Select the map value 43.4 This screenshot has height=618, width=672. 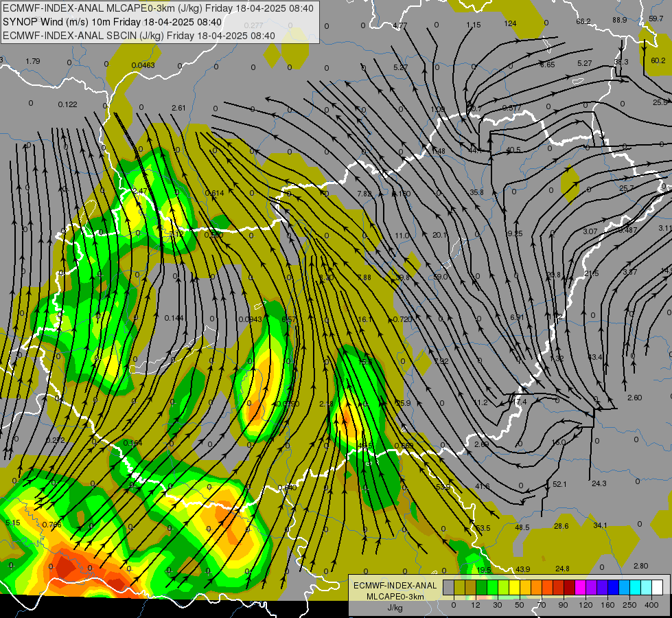click(594, 357)
